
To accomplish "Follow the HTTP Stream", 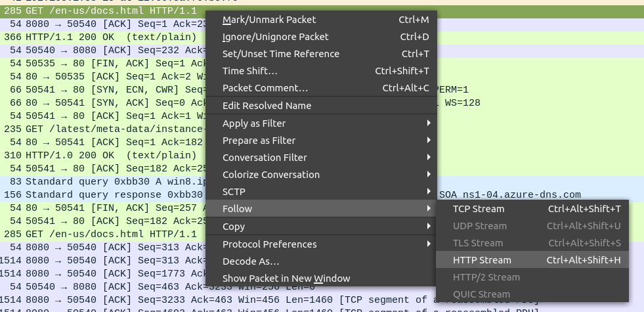I will coord(482,260).
